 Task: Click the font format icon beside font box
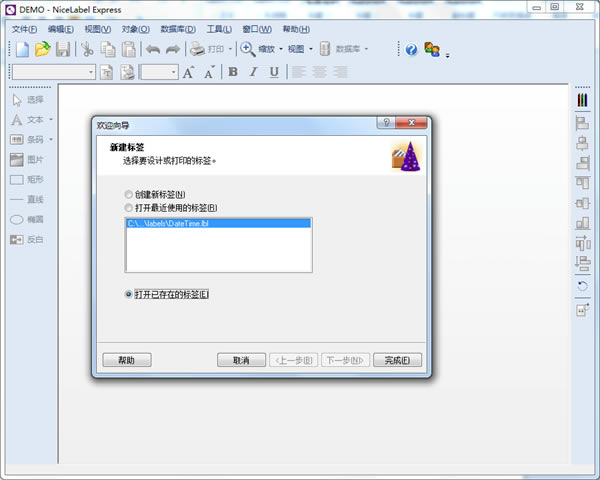[x=107, y=72]
